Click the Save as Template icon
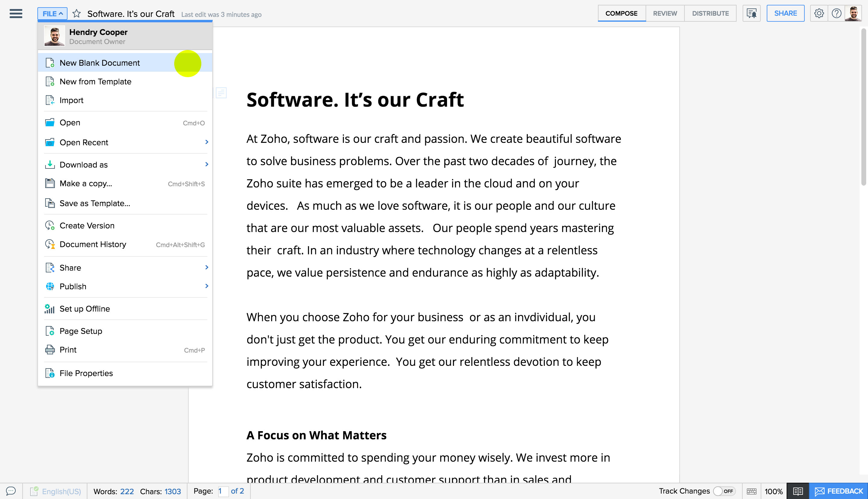Image resolution: width=868 pixels, height=499 pixels. pyautogui.click(x=49, y=203)
